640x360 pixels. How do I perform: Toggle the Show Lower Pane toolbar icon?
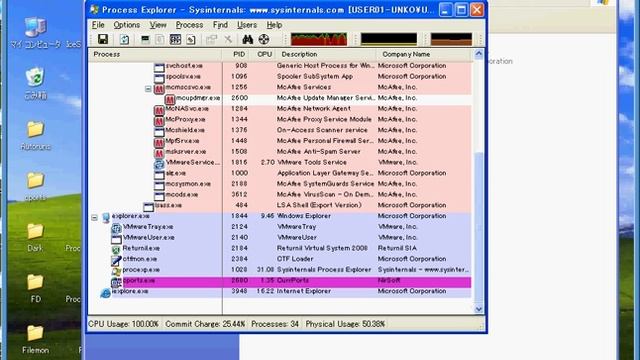176,39
